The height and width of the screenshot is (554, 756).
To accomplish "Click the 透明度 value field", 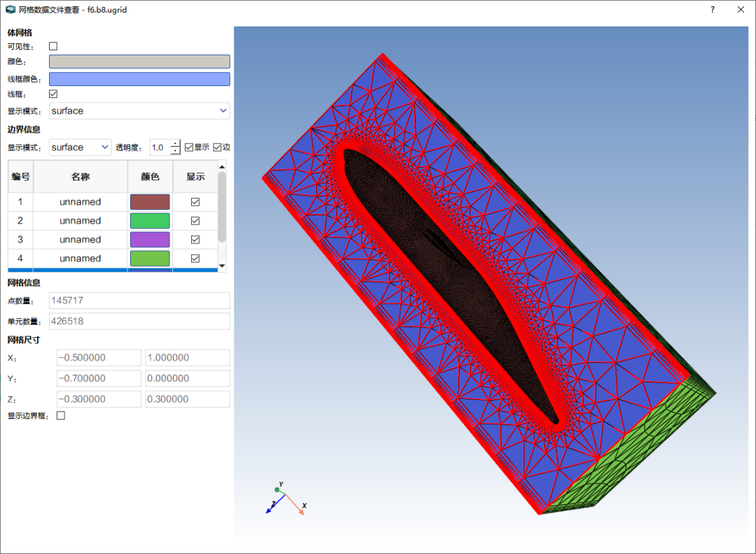I will 160,148.
